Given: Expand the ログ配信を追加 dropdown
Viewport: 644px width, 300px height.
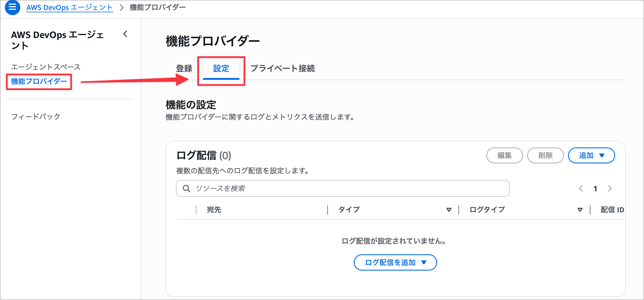Looking at the screenshot, I should pos(395,263).
